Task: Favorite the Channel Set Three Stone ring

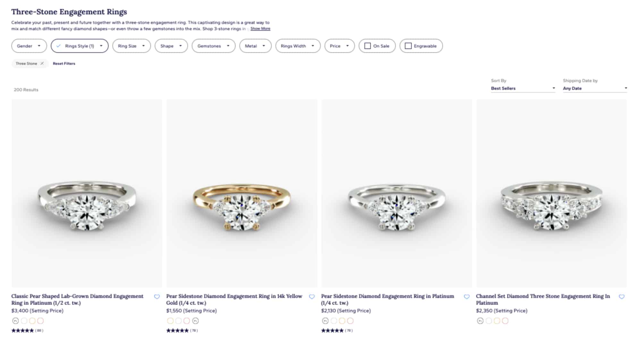Action: tap(622, 297)
